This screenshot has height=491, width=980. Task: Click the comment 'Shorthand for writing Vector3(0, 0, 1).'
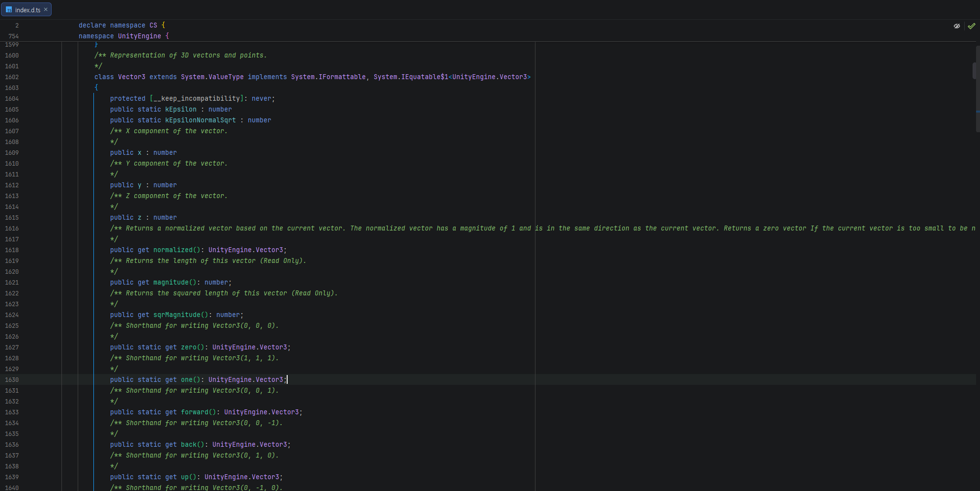203,391
